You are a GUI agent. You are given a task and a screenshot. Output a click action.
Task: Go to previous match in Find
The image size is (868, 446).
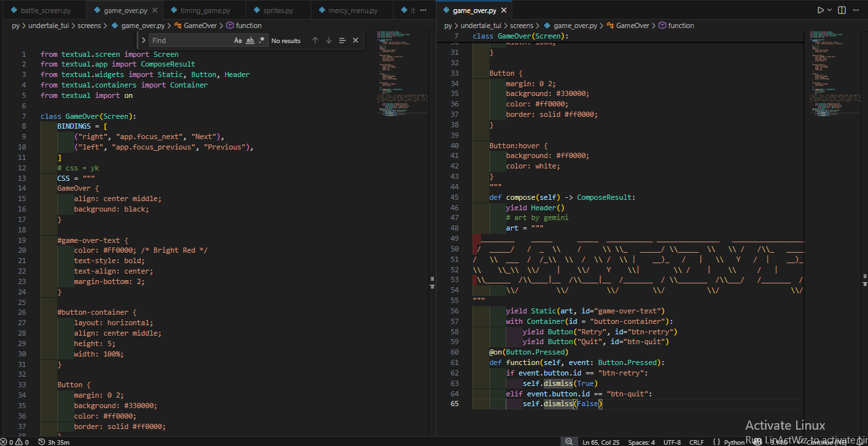click(x=315, y=40)
